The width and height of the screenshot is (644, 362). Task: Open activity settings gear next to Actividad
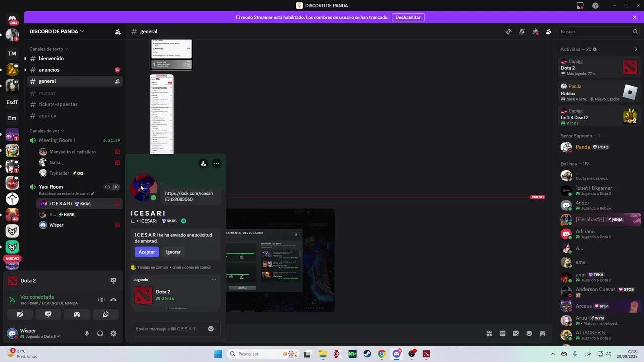click(x=595, y=49)
